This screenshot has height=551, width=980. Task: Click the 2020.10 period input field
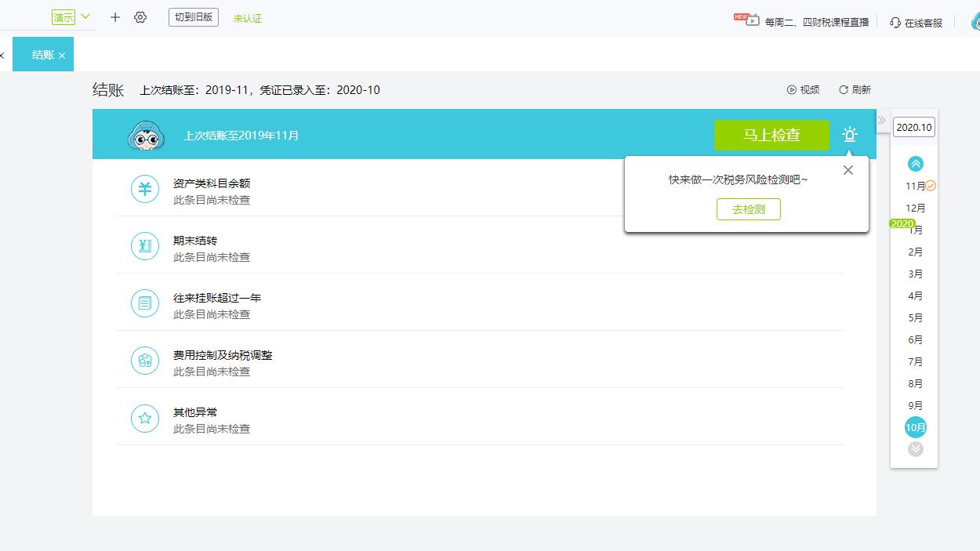coord(913,126)
